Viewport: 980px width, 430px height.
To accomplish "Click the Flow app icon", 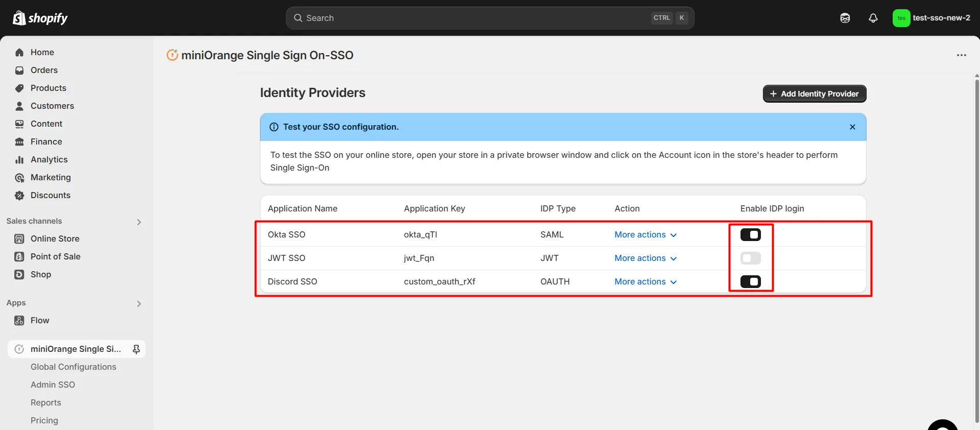I will [19, 321].
